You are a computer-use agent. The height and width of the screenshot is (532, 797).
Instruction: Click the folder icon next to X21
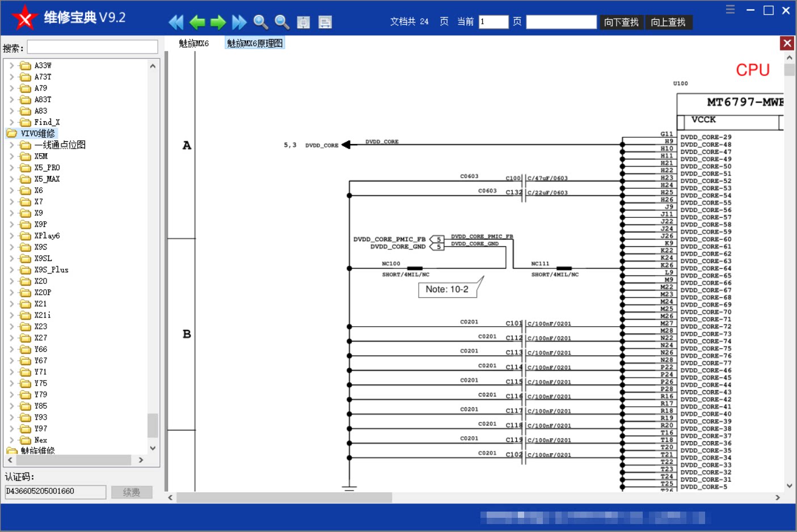pyautogui.click(x=26, y=304)
